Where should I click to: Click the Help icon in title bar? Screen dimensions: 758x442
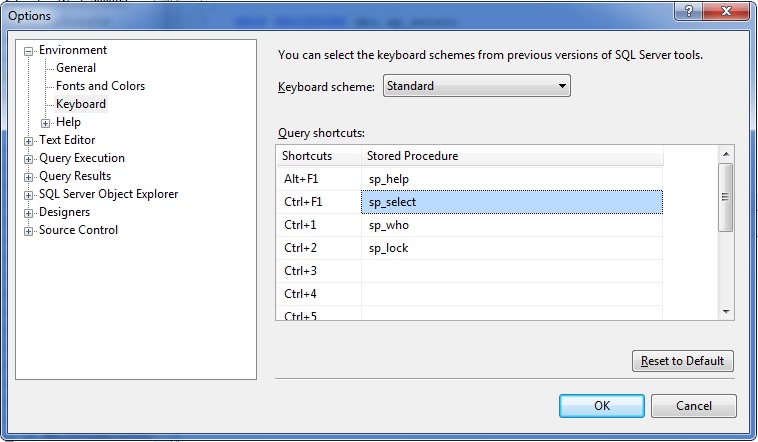click(689, 11)
